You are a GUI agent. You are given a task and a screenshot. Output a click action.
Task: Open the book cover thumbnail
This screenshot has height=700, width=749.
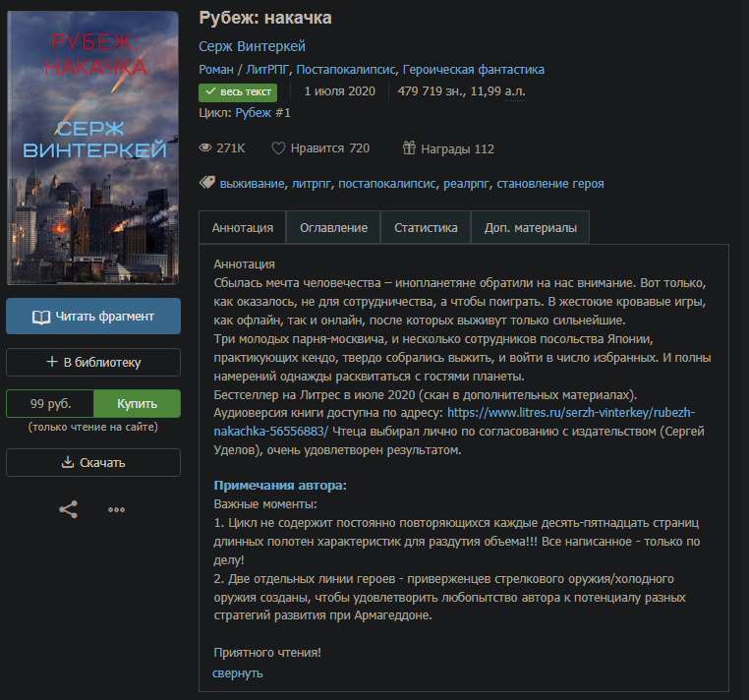[x=92, y=147]
